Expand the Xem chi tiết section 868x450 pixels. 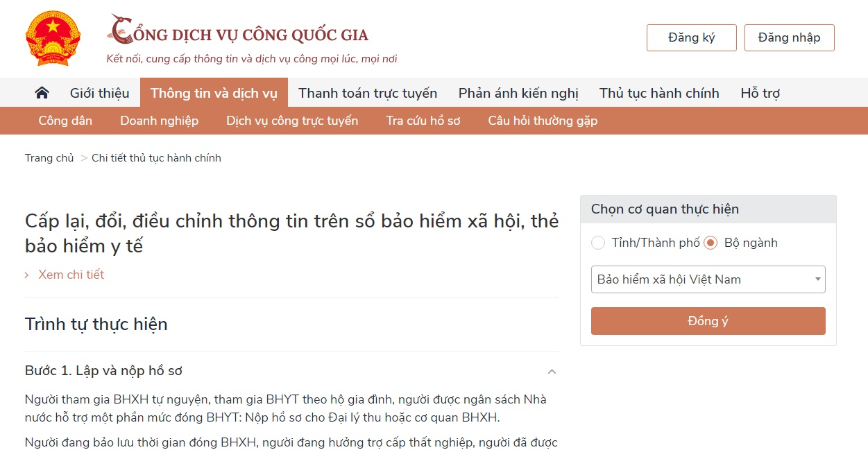point(70,275)
